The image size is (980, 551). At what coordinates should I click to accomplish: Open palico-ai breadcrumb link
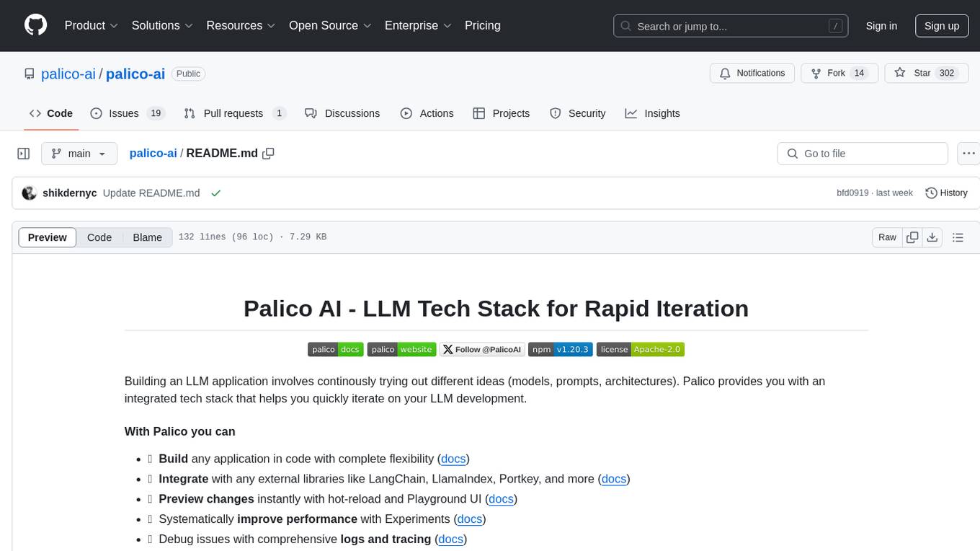153,154
